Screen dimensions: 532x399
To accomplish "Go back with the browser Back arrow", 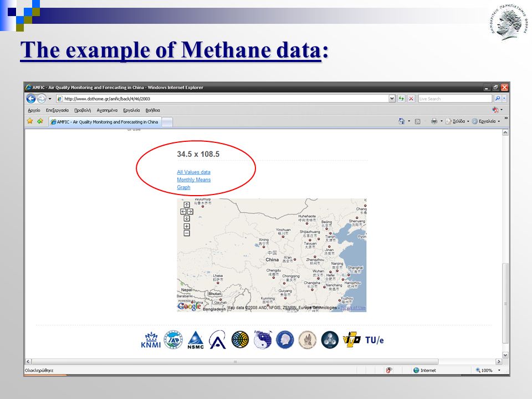I will [31, 99].
